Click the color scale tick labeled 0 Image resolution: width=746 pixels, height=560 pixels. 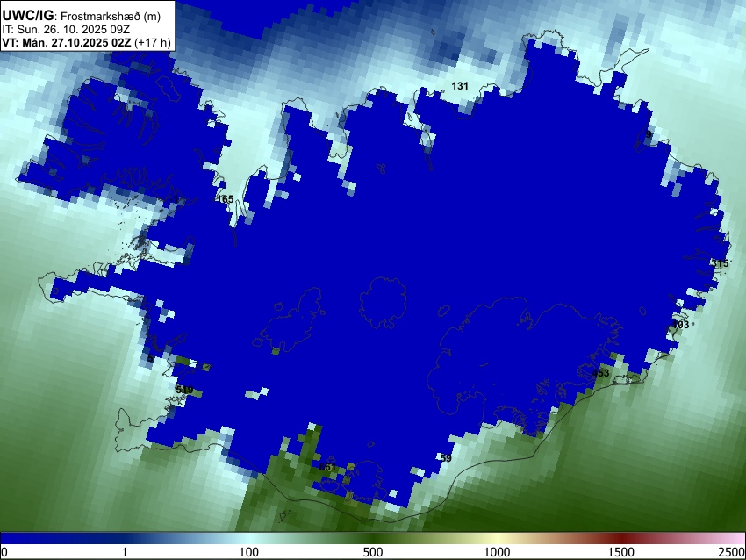(4, 552)
